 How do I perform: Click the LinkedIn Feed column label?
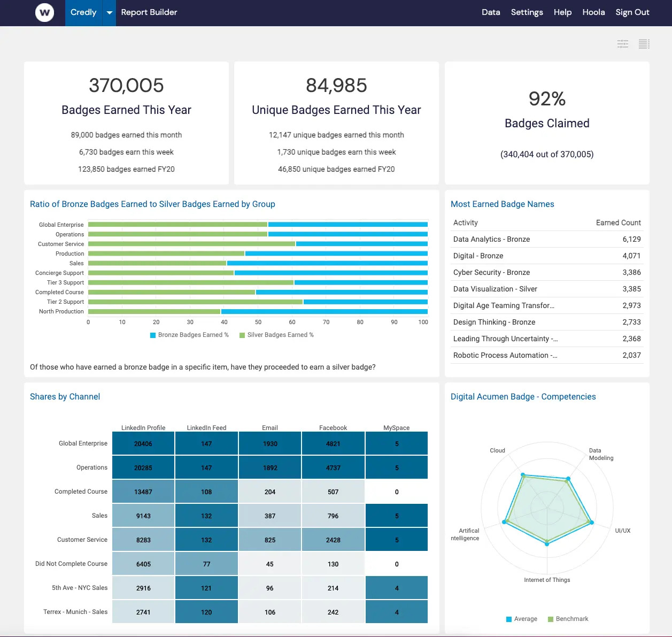(x=206, y=428)
